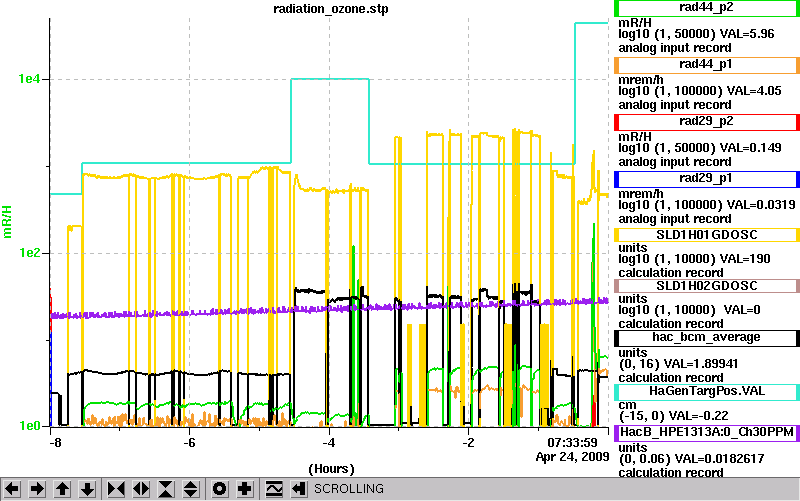This screenshot has height=501, width=800.
Task: Pan the plot left with the left arrow
Action: 12,489
